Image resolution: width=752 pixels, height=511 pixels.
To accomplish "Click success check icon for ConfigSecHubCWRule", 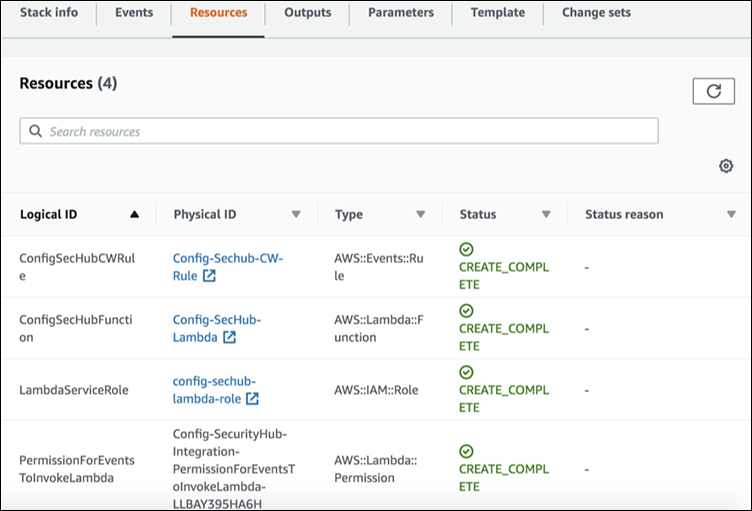I will click(466, 250).
